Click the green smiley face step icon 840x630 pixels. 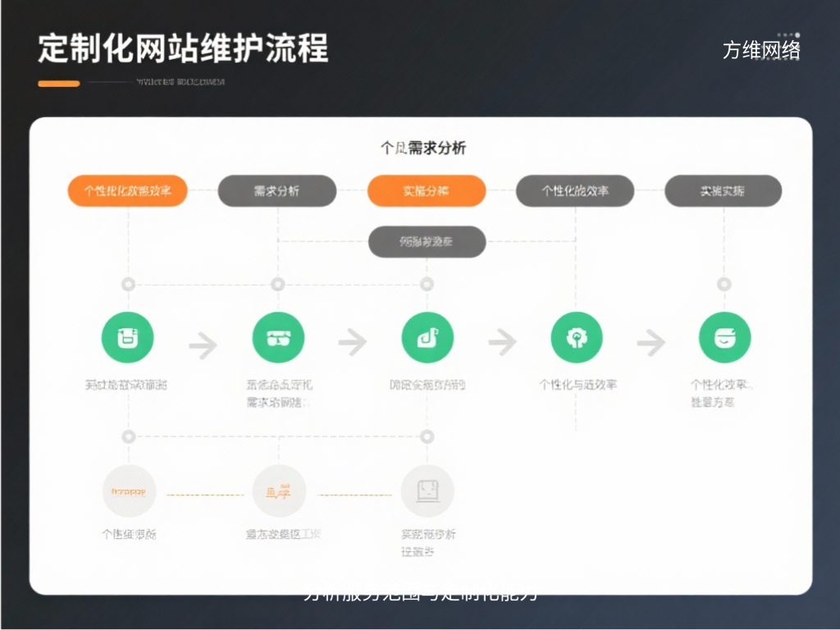[x=726, y=336]
